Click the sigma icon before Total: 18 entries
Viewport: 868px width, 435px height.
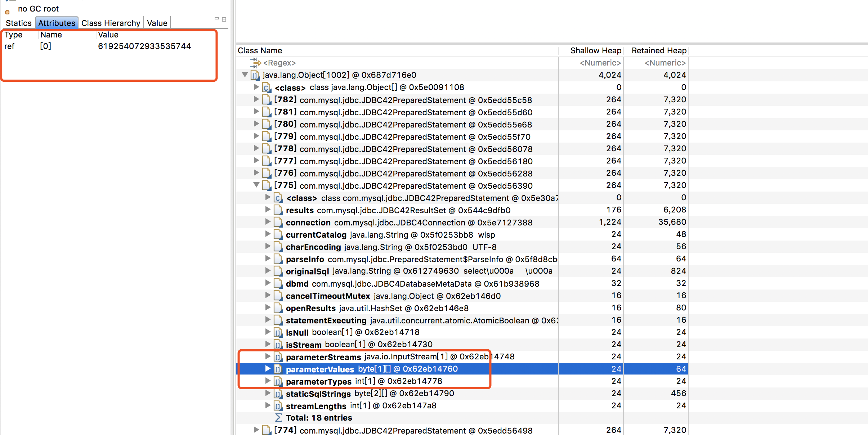tap(279, 417)
